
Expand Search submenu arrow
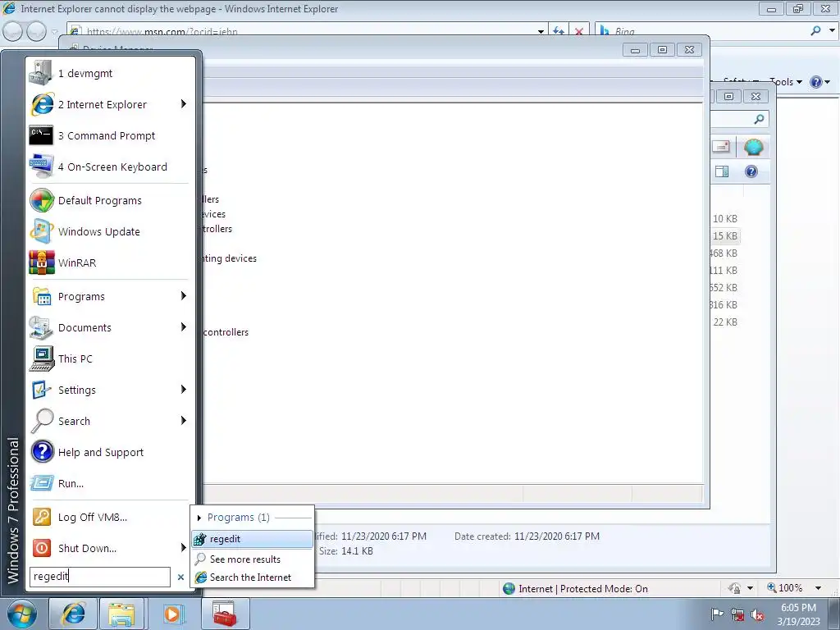184,421
